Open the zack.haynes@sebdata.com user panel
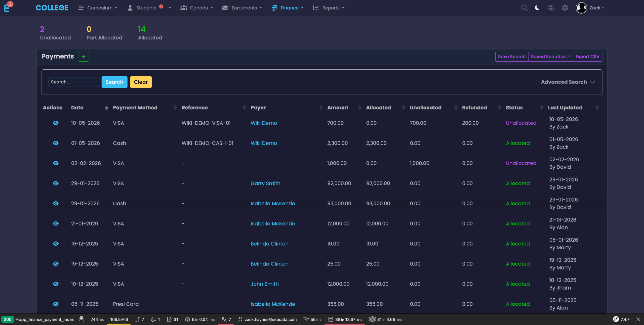The width and height of the screenshot is (644, 325). coord(267,319)
